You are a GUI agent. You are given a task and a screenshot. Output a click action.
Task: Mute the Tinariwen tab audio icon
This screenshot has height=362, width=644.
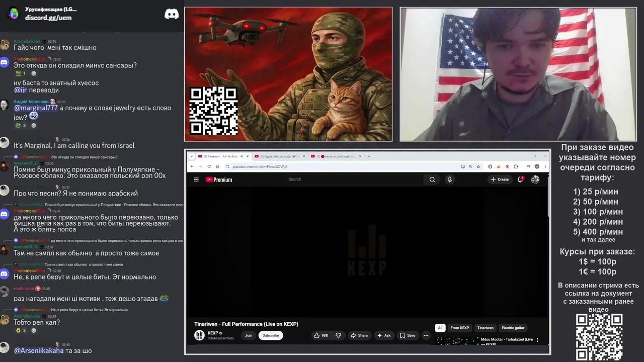pos(242,156)
